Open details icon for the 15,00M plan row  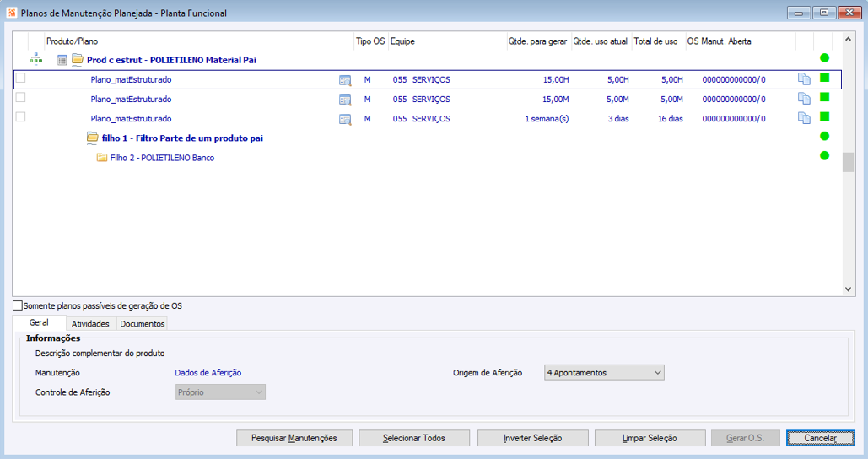pos(345,100)
